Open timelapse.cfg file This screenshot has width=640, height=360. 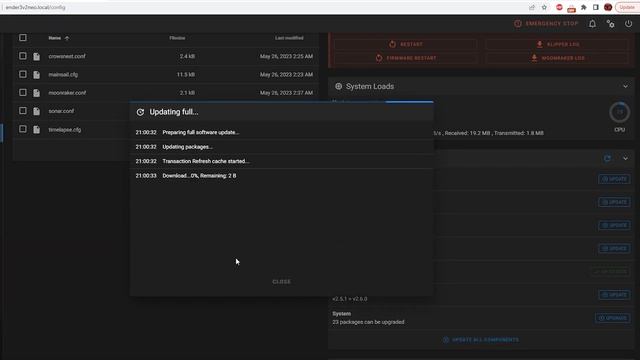pyautogui.click(x=64, y=130)
